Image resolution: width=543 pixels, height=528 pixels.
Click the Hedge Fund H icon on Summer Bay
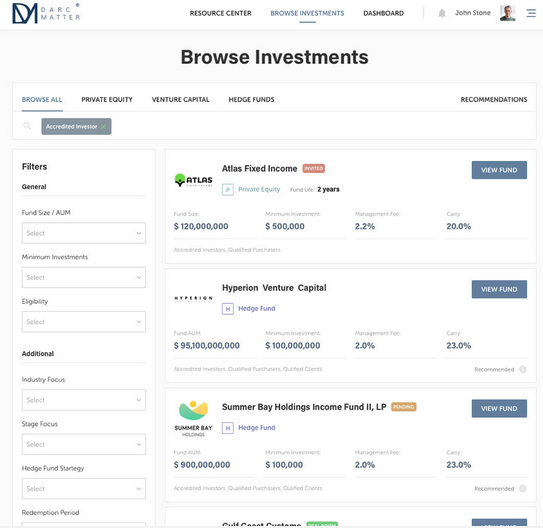pos(228,428)
